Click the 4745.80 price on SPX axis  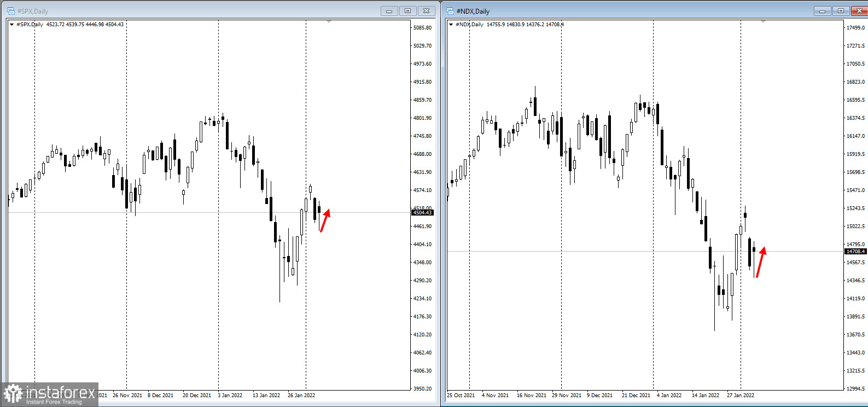(x=422, y=136)
